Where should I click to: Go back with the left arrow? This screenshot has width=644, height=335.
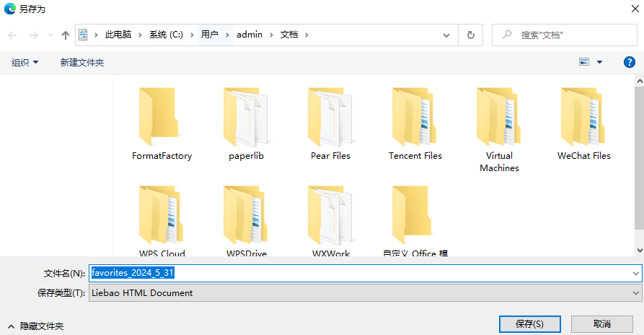click(x=12, y=35)
